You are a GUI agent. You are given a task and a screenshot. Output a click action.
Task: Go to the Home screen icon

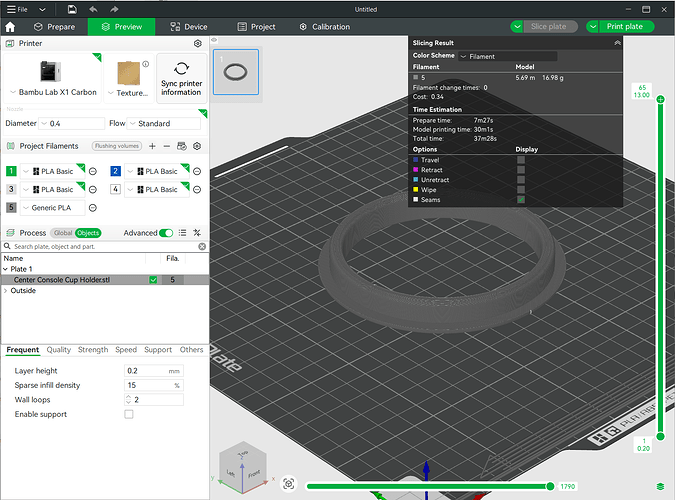10,27
